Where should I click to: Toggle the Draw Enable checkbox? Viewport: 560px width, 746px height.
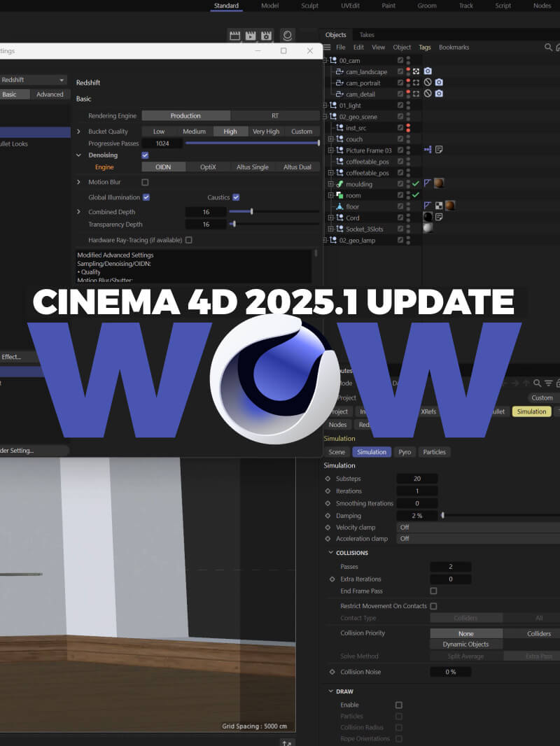[x=399, y=705]
